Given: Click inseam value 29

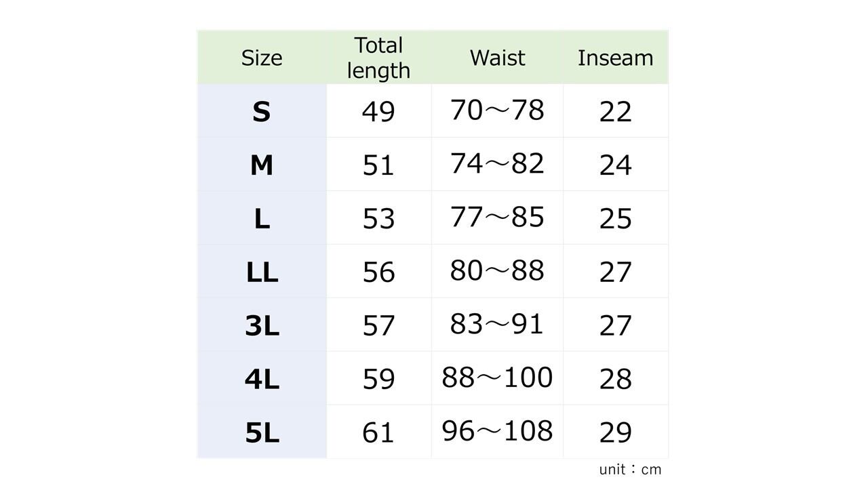Looking at the screenshot, I should pos(615,432).
